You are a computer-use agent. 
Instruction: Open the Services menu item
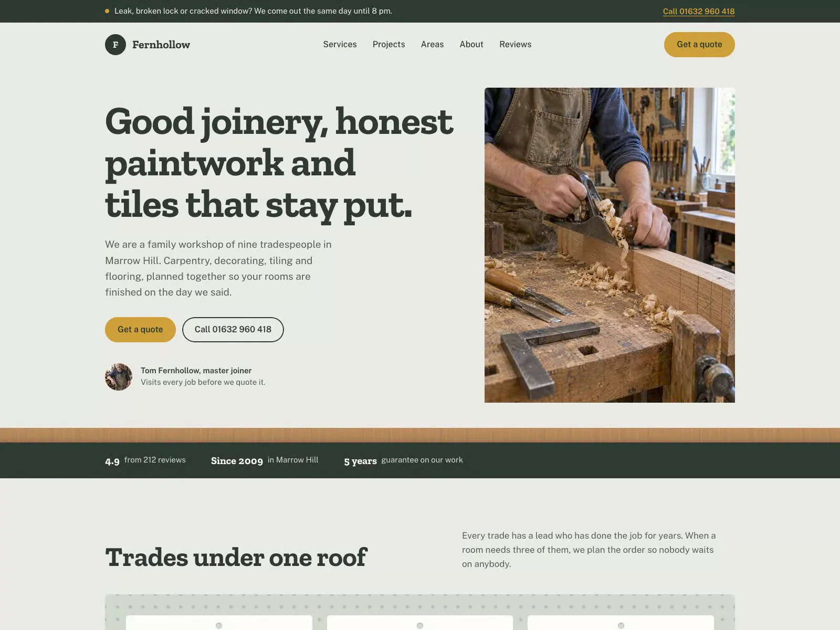340,45
